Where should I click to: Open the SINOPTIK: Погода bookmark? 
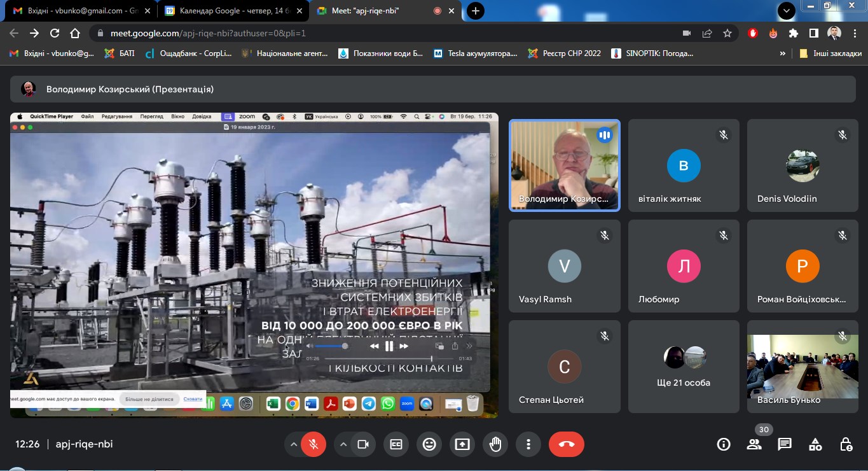point(652,53)
